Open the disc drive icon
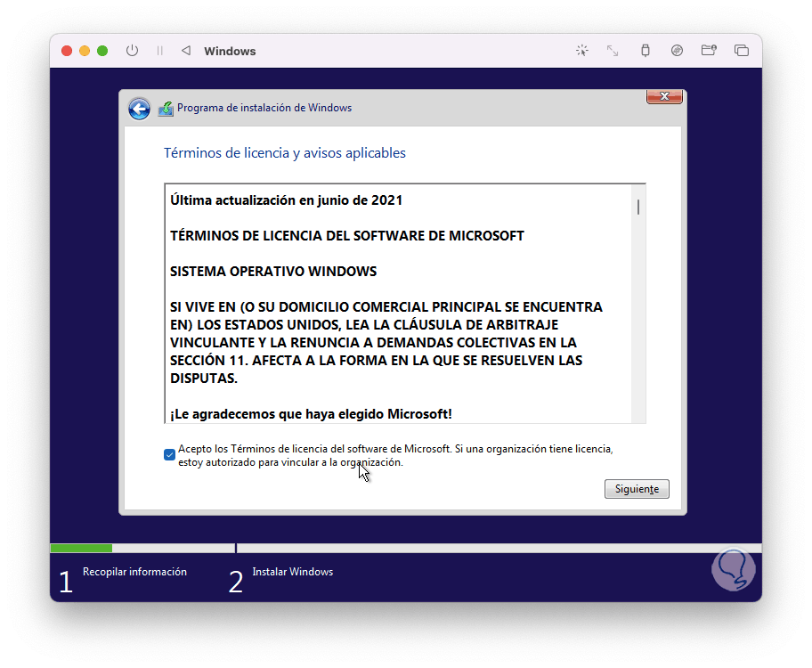 (677, 50)
